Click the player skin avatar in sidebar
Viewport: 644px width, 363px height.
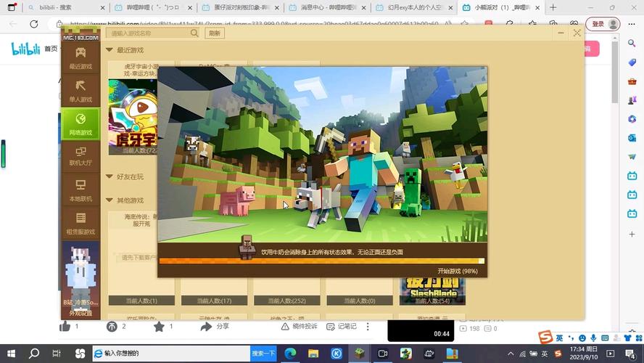(x=80, y=275)
